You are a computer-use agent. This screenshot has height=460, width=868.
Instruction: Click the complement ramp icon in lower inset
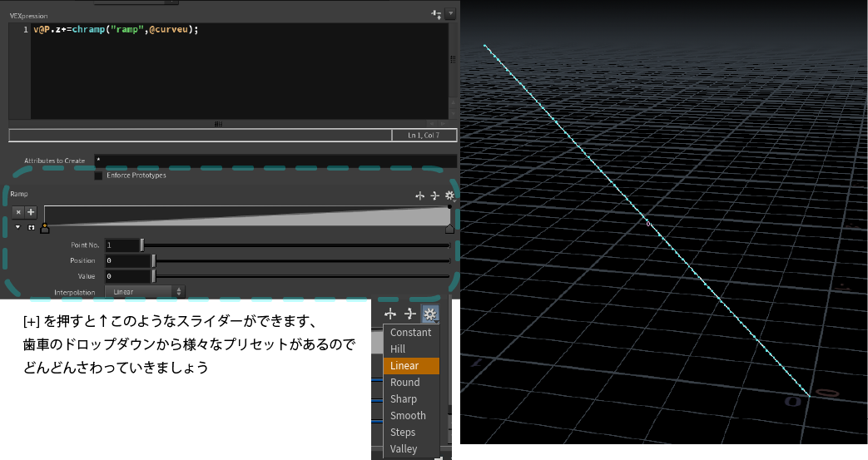[x=409, y=314]
